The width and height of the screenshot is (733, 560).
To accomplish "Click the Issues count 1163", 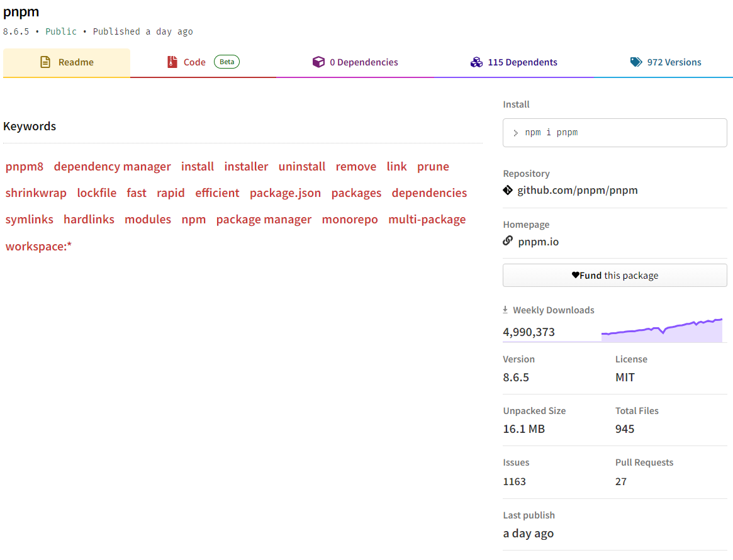I will click(x=514, y=481).
